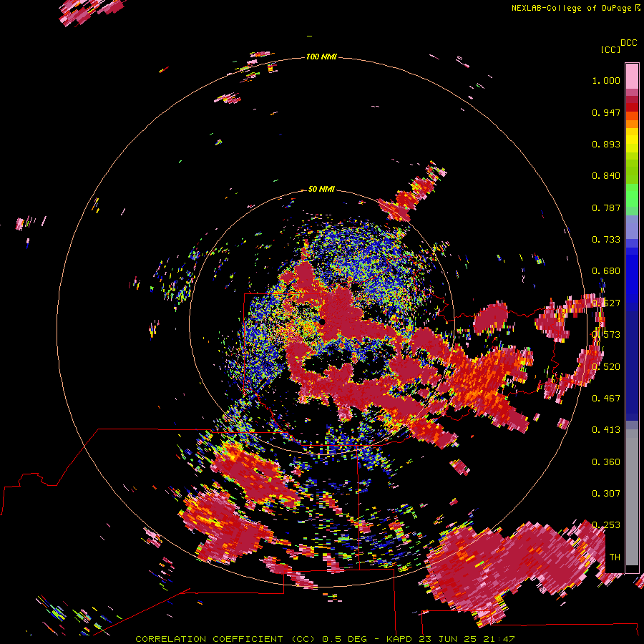
Task: Click the TH threshold label on legend
Action: click(x=615, y=557)
